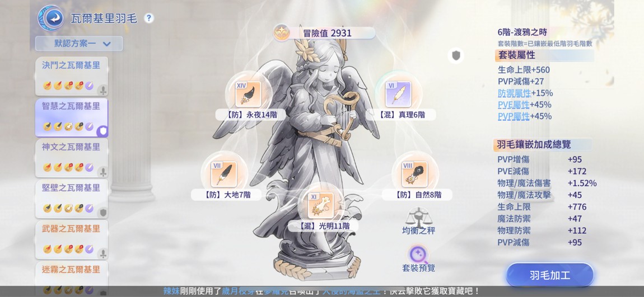Toggle the gray shield icon above 真理 feather

(x=456, y=55)
